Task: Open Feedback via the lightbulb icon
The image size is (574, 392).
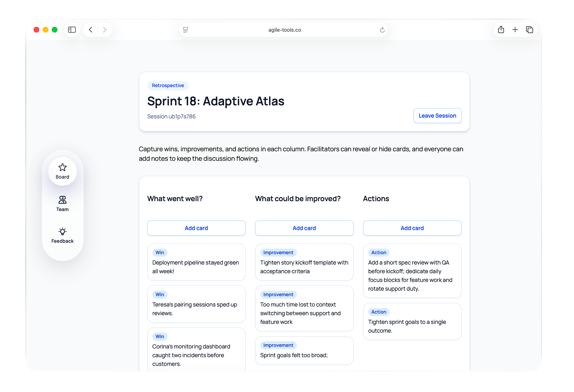Action: pyautogui.click(x=62, y=235)
